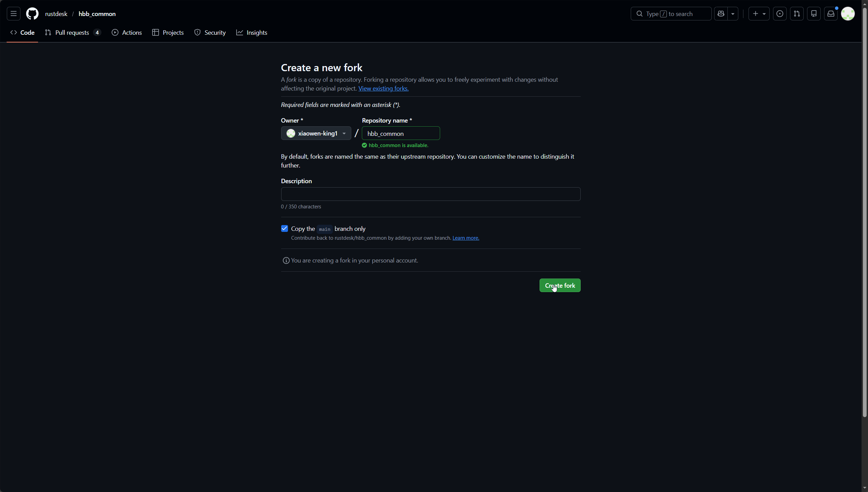Click the Repository name input field
Screen dimensions: 868x492
point(401,133)
